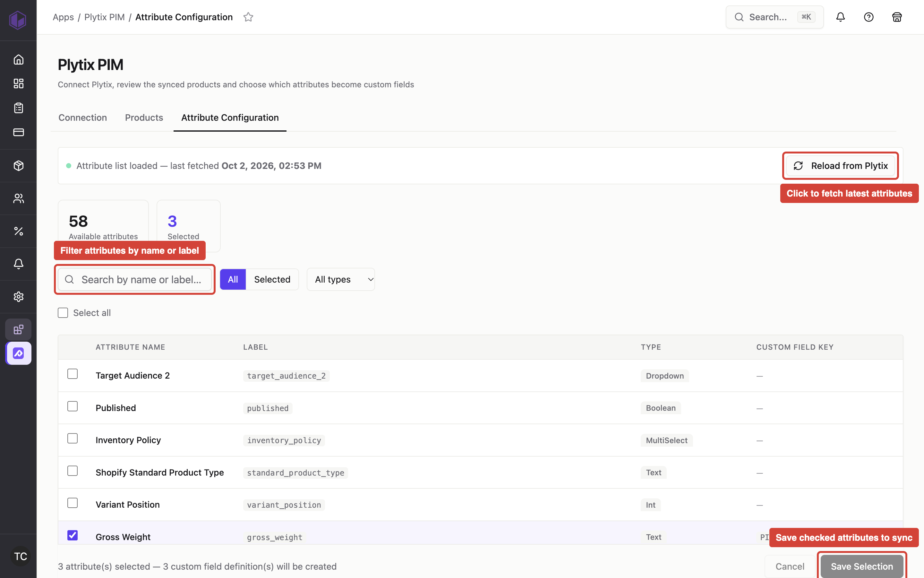The height and width of the screenshot is (578, 924).
Task: Open sidebar bell notifications icon
Action: (18, 264)
